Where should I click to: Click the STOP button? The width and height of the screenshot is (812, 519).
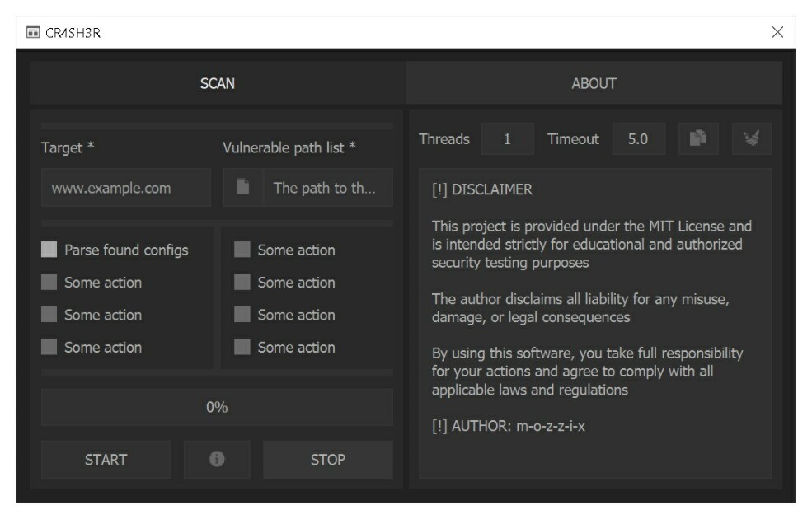point(328,460)
